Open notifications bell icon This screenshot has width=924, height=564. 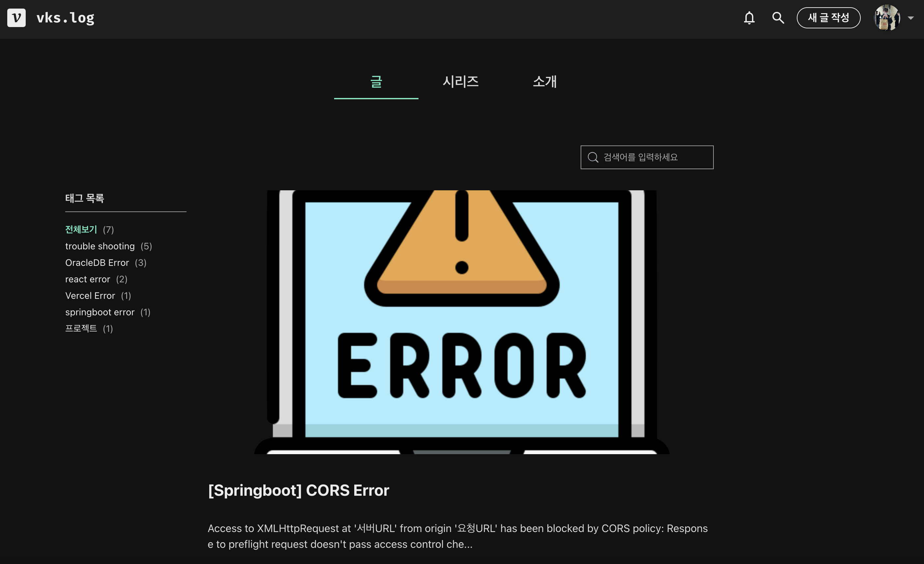point(749,17)
